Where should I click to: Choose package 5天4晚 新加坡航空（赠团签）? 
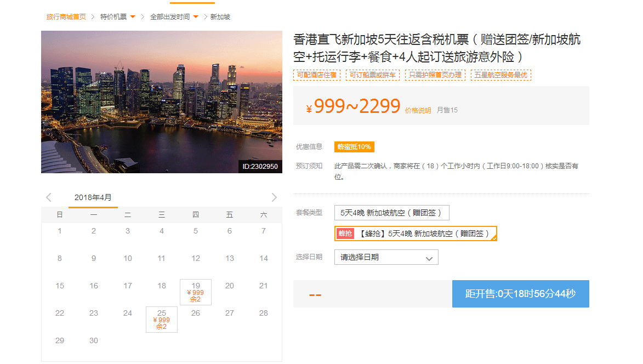pos(391,213)
